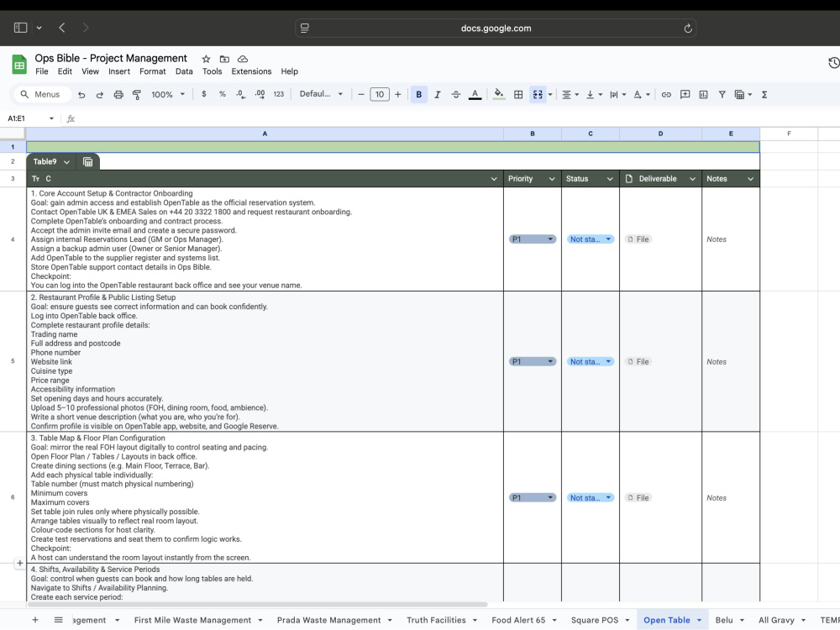840x630 pixels.
Task: Print the spreadsheet using printer icon
Action: (x=118, y=95)
